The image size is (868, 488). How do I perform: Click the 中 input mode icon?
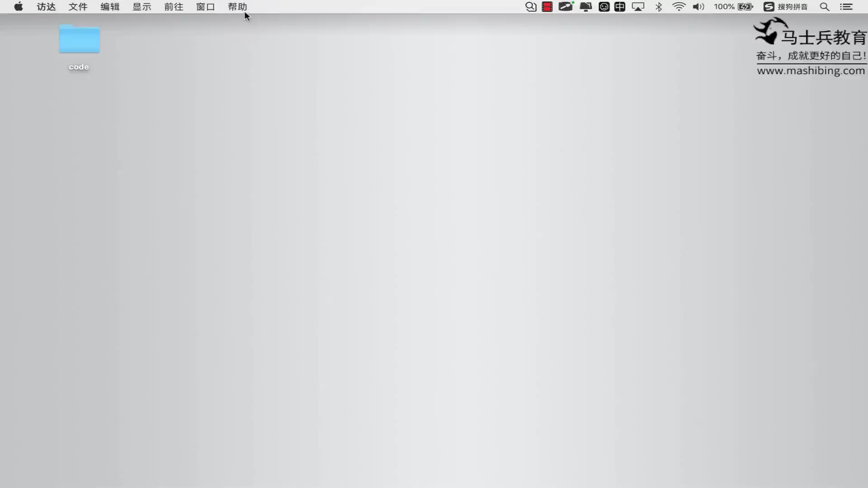point(620,7)
